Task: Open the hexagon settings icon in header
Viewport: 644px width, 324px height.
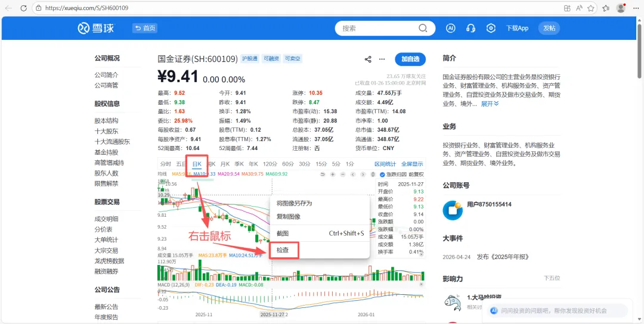Action: (x=490, y=29)
